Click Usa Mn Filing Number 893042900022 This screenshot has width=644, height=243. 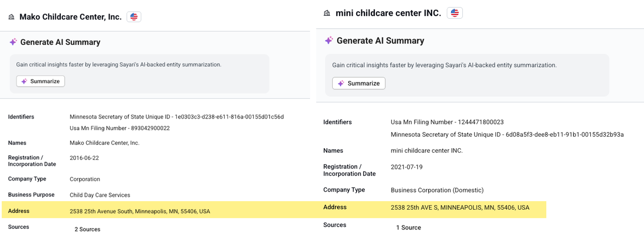120,128
